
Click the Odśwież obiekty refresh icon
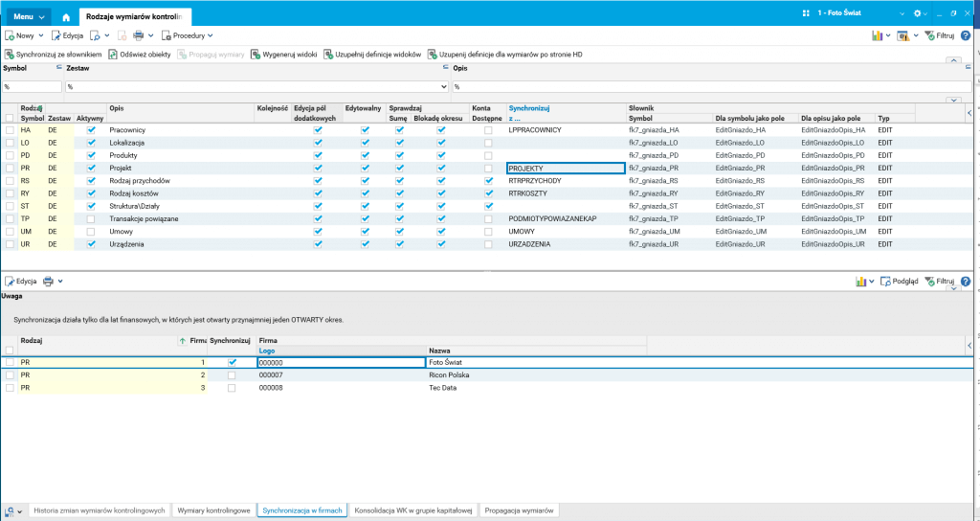pos(113,55)
